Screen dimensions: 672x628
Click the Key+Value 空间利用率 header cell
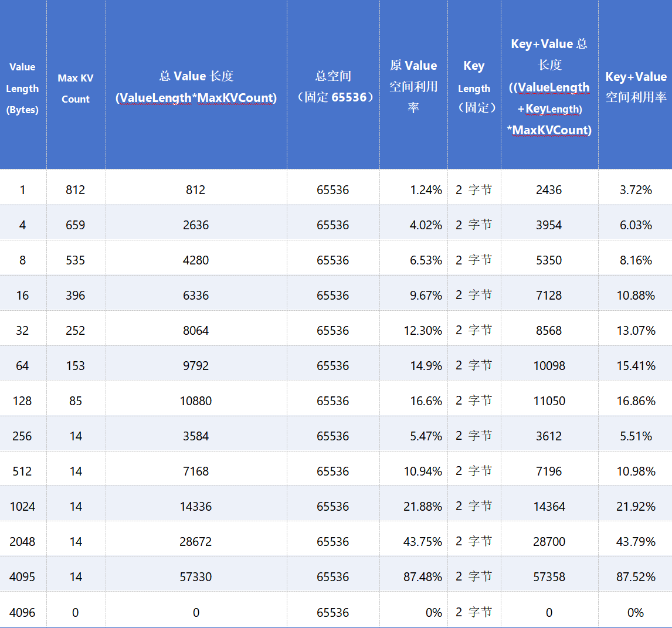pyautogui.click(x=635, y=84)
